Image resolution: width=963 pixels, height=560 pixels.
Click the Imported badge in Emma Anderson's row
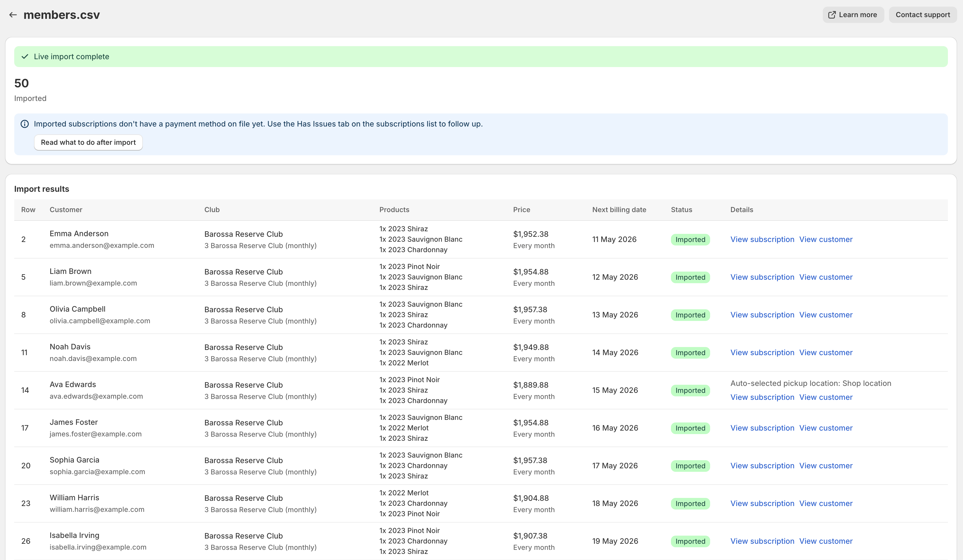coord(690,239)
